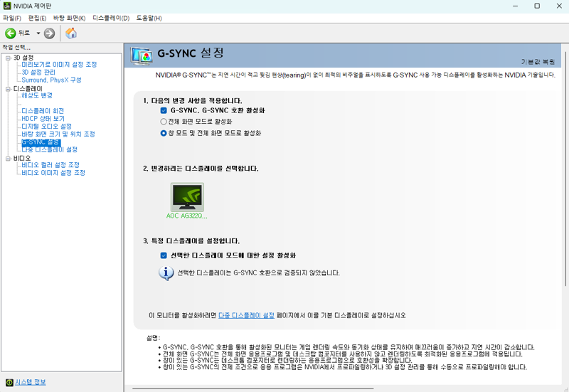Select 창 모드 및 전체 화면 모드 radio
Screen dimensions: 569x392
[164, 133]
